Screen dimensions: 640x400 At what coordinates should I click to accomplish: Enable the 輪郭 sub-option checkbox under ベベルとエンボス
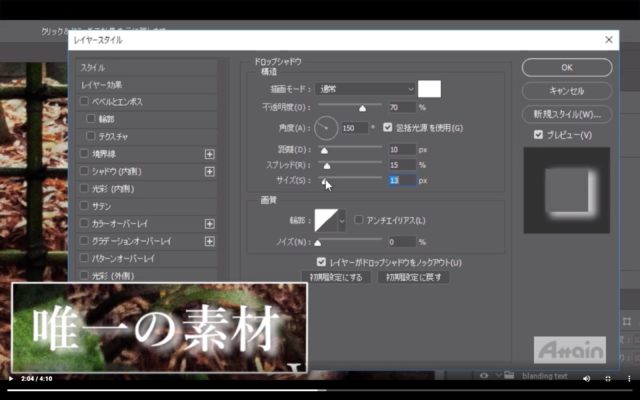pyautogui.click(x=91, y=119)
